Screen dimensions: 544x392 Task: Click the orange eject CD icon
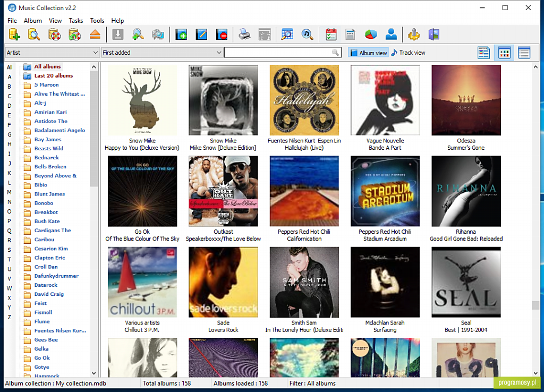pos(95,35)
